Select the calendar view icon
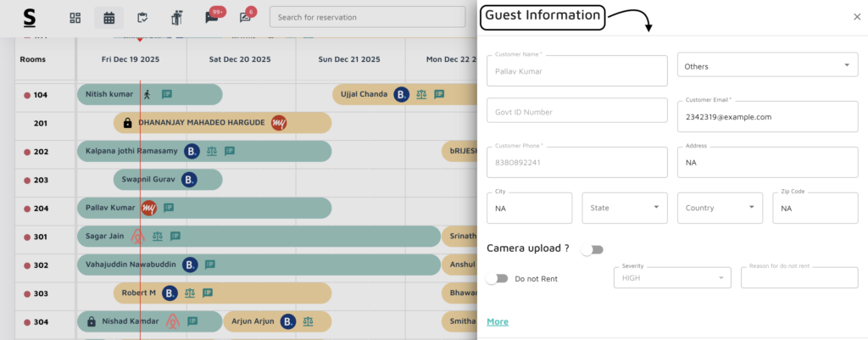 108,18
